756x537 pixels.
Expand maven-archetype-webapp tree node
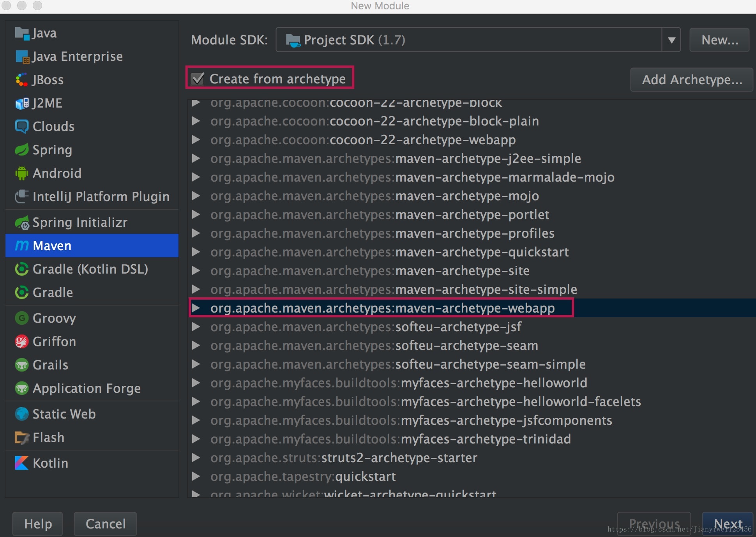click(x=196, y=308)
